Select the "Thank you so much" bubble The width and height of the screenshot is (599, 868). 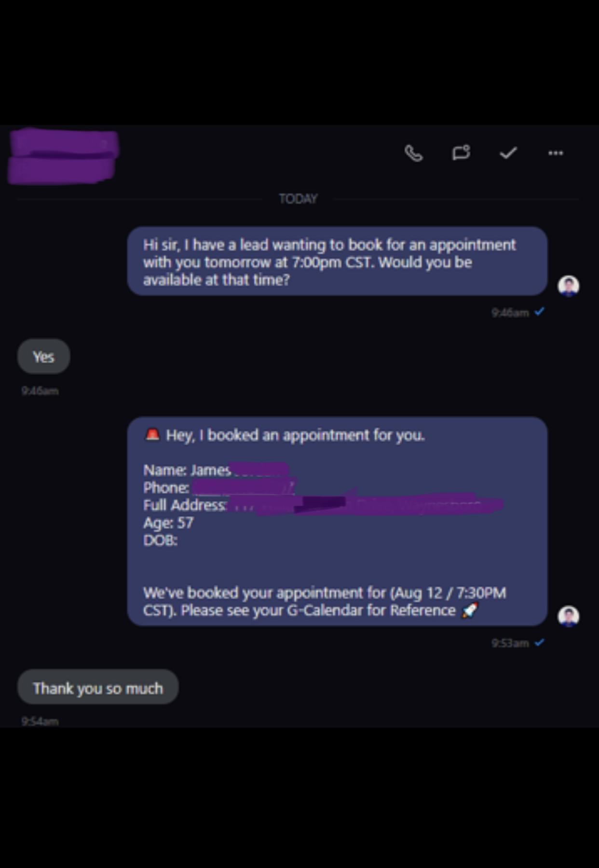click(x=98, y=687)
